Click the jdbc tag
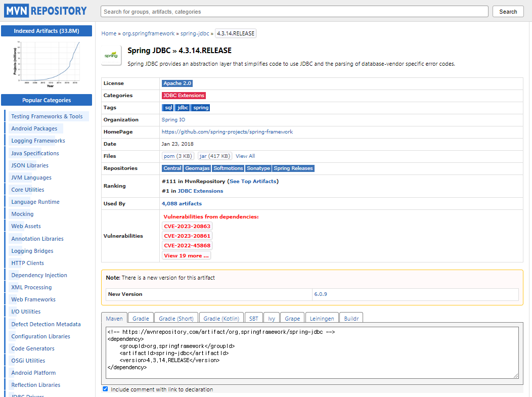This screenshot has height=397, width=532. pos(183,108)
